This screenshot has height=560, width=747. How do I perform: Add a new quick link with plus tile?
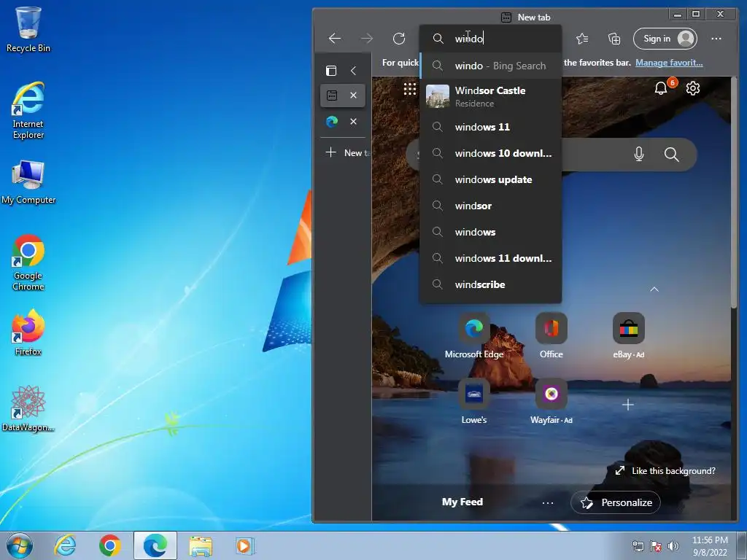pyautogui.click(x=628, y=405)
